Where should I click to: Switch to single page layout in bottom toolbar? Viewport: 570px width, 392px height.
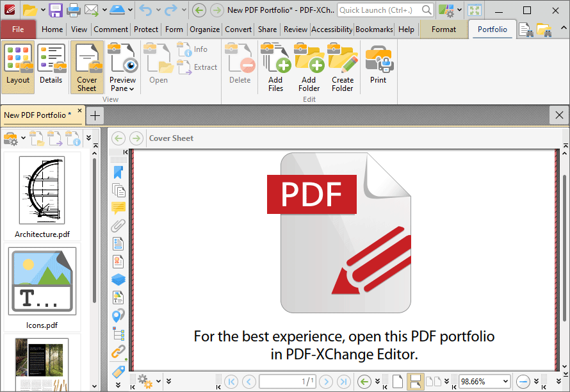click(398, 382)
